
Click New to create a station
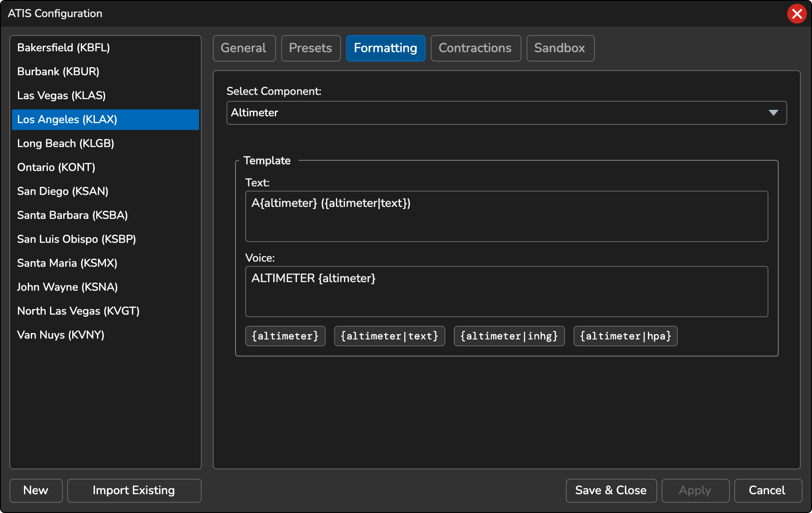click(36, 490)
